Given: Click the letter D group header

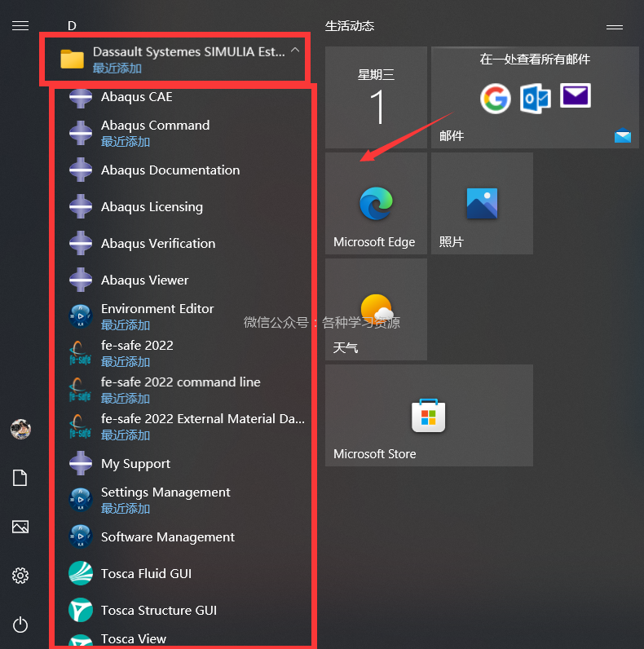Looking at the screenshot, I should coord(72,26).
